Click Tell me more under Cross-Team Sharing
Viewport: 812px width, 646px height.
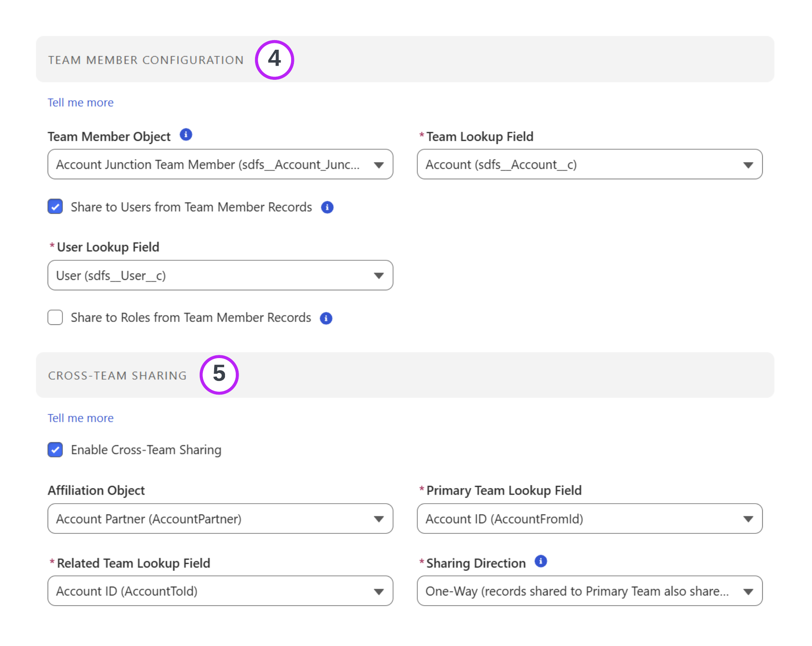(x=81, y=418)
